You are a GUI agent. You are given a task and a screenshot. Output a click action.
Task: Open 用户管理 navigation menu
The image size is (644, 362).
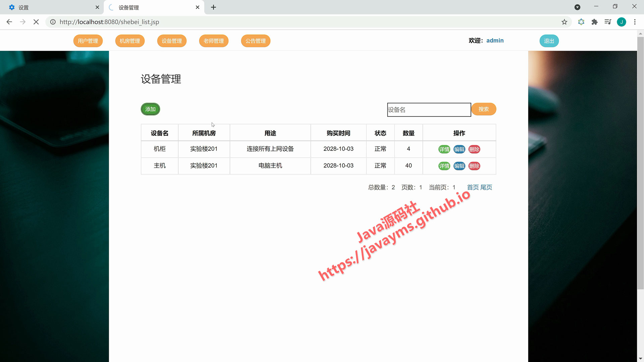coord(88,41)
